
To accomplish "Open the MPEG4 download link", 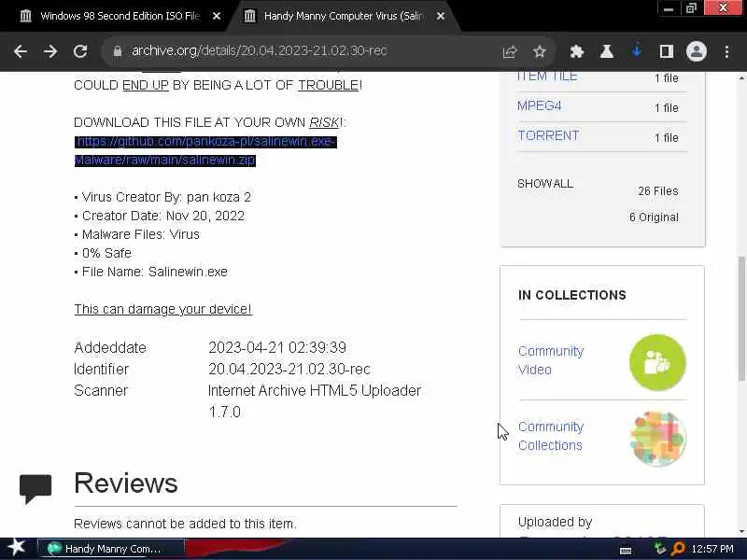I will [x=540, y=105].
